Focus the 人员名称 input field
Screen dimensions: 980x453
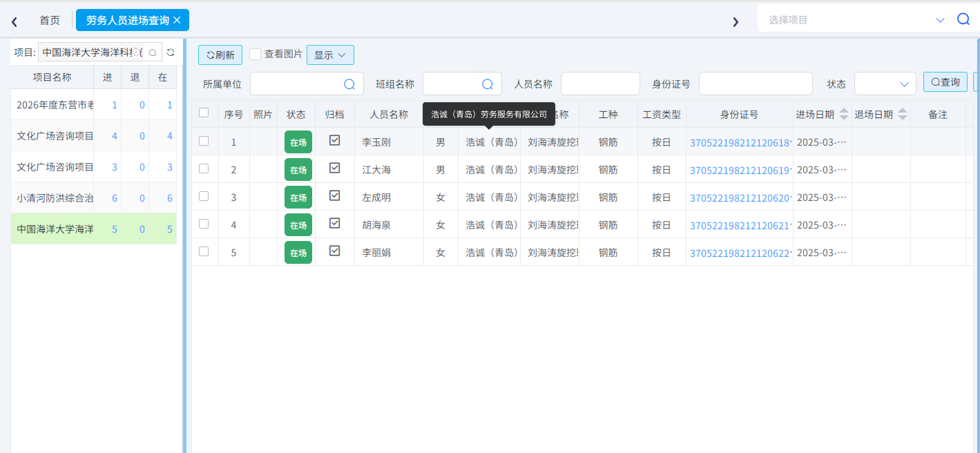point(600,84)
